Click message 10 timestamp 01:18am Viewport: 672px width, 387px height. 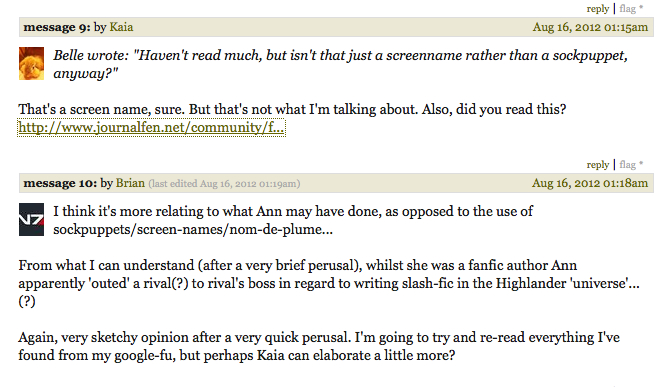point(590,183)
